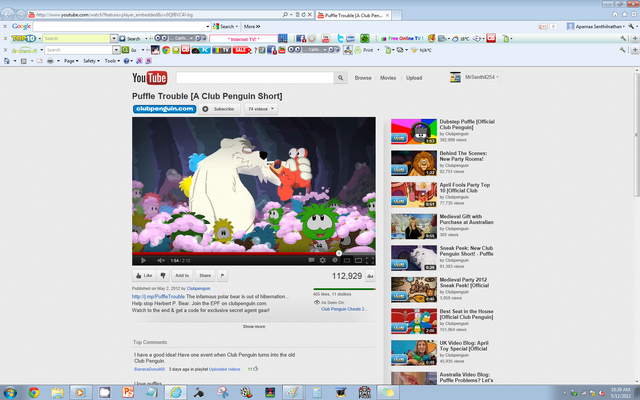
Task: Enter full screen on the video
Action: click(x=370, y=260)
